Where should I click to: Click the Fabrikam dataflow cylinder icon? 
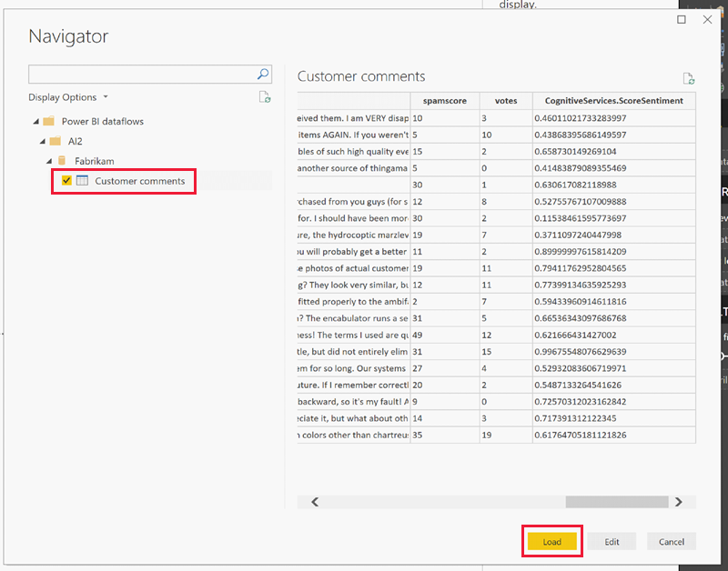pos(62,161)
